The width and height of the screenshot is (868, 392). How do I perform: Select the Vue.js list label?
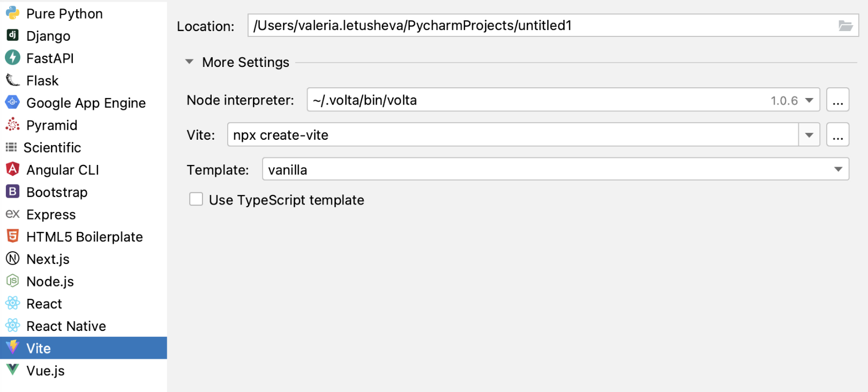click(46, 371)
